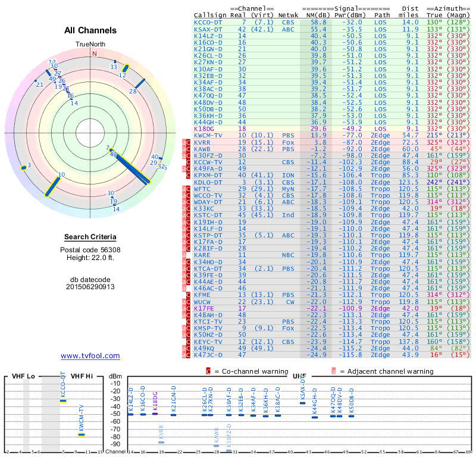Click the 123.5 miles distance for KDLO-DT

tap(409, 182)
